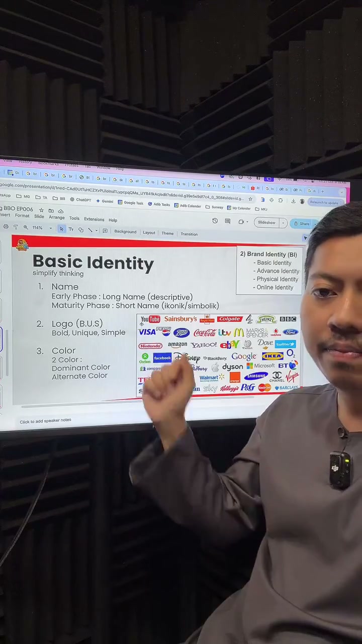Open the Adib Calender bookmark
This screenshot has height=644, width=362.
click(x=188, y=206)
